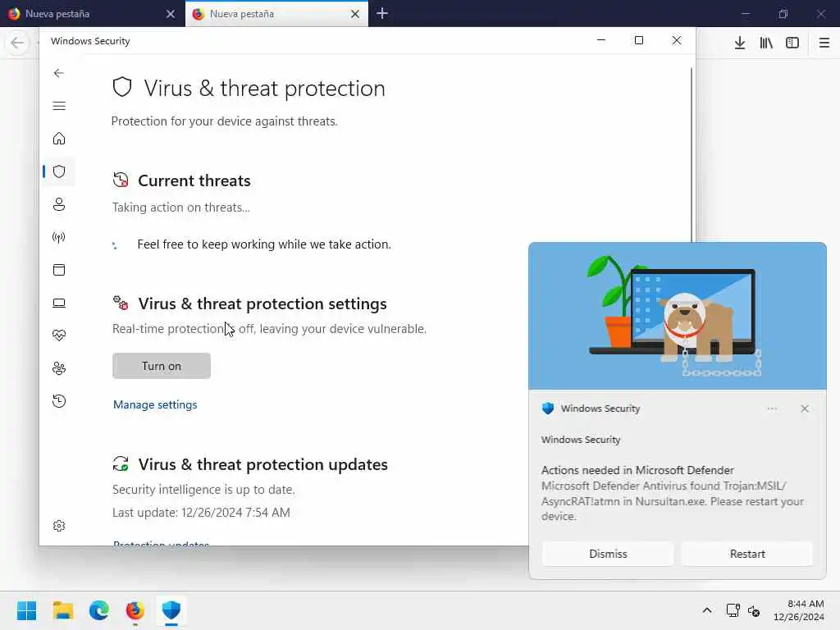Open the Protection updates link
840x630 pixels.
pyautogui.click(x=161, y=543)
